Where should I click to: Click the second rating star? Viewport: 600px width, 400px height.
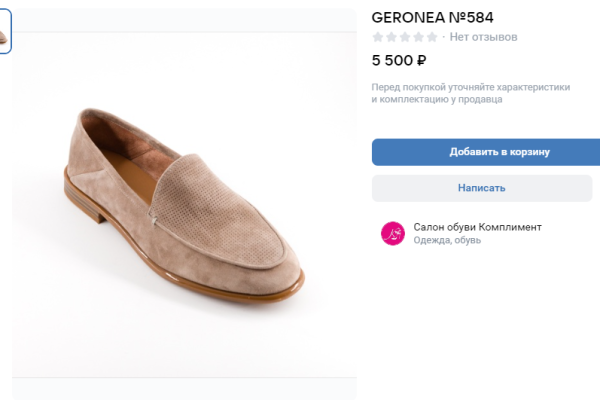click(x=391, y=37)
